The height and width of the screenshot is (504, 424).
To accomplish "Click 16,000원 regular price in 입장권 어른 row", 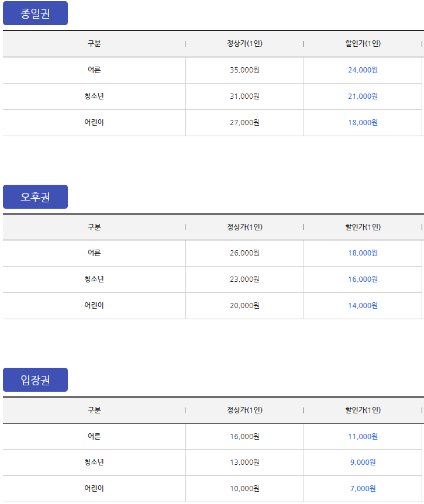I will pos(244,437).
